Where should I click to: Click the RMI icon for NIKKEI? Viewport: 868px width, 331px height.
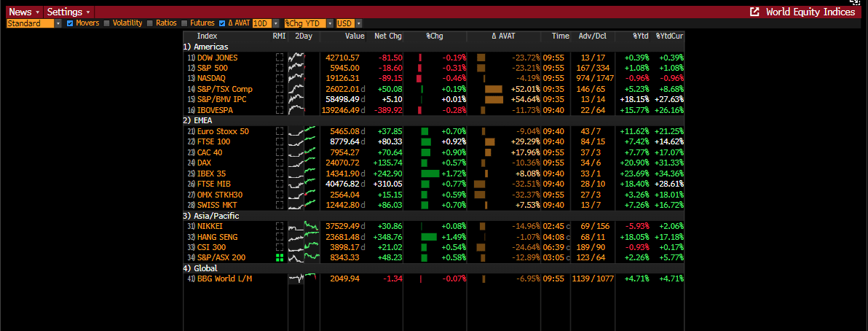280,226
